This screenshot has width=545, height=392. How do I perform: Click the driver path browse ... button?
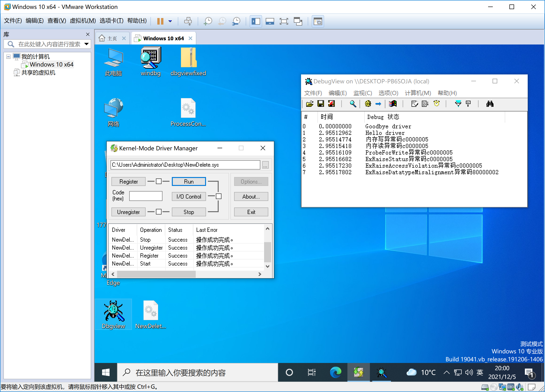(265, 165)
